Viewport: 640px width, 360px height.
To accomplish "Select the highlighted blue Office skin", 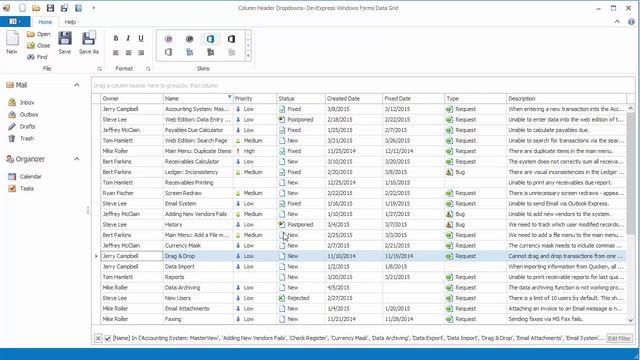I will (x=210, y=39).
